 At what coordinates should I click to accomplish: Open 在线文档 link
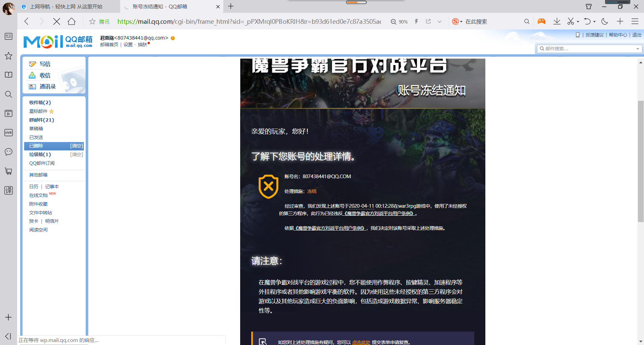38,195
